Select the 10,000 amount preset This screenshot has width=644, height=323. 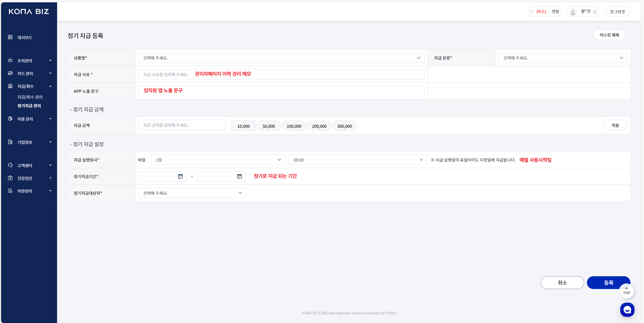coord(243,126)
